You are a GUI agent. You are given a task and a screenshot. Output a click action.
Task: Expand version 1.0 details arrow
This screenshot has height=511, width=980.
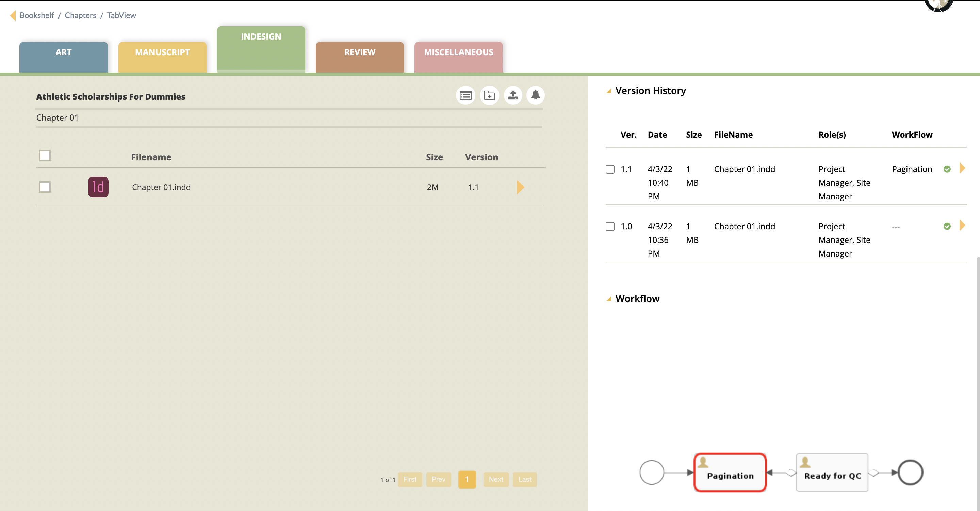coord(962,226)
